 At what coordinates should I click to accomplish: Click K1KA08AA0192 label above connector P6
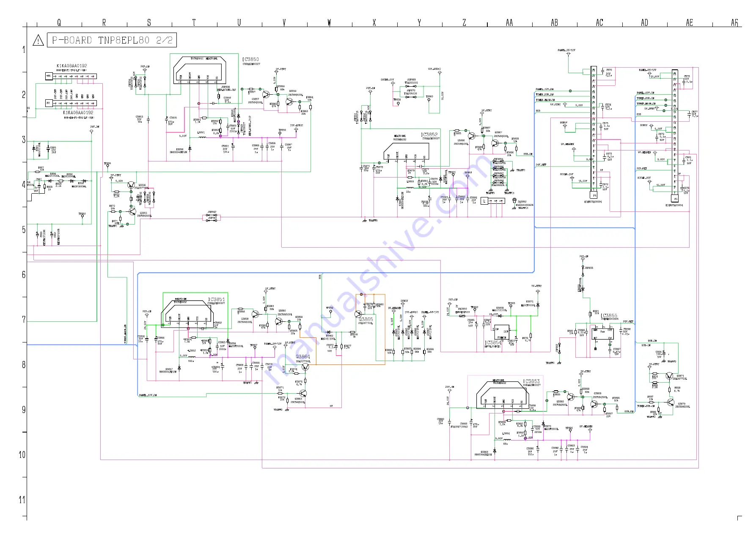point(72,66)
